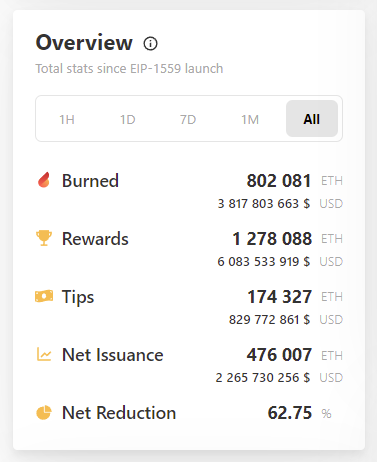Click the USD value 2 265 730 256 $
This screenshot has height=462, width=377.
(x=263, y=378)
